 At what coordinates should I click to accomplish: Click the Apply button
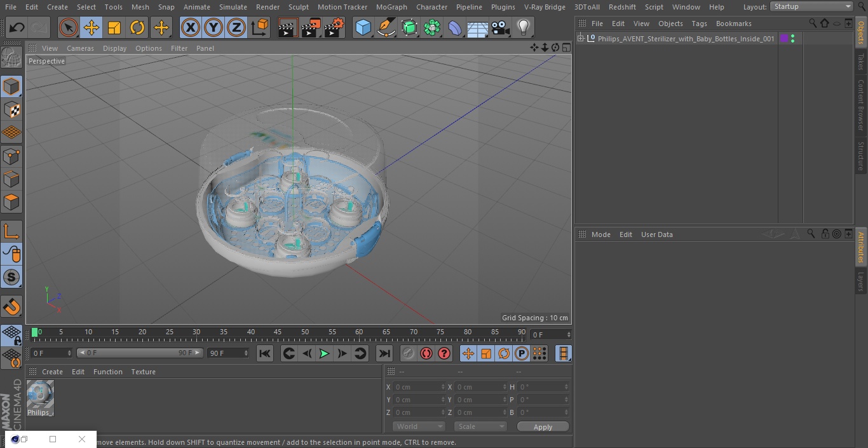(543, 427)
